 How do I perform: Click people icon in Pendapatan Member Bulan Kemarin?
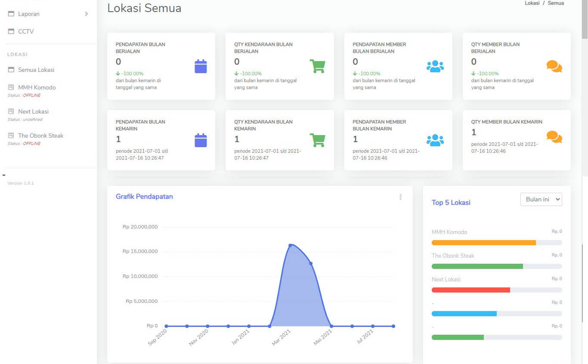tap(435, 140)
